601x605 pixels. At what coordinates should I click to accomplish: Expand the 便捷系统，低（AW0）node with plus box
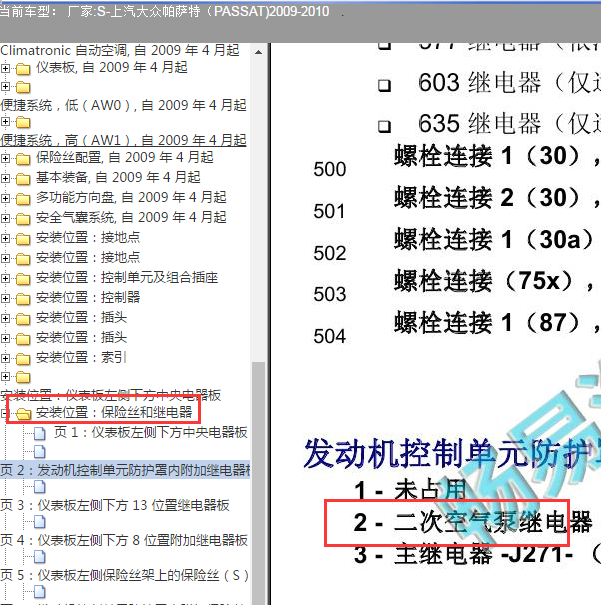pos(5,86)
